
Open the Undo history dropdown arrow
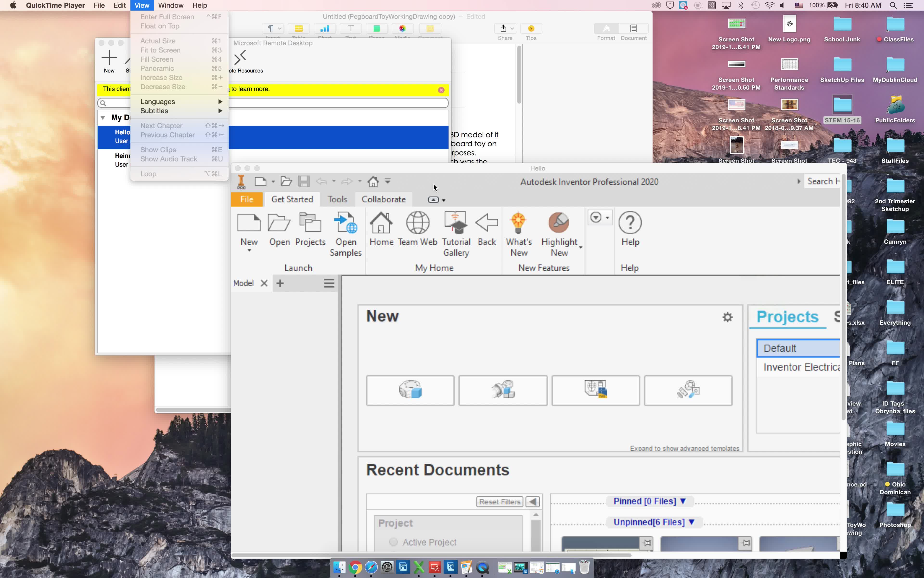tap(334, 181)
